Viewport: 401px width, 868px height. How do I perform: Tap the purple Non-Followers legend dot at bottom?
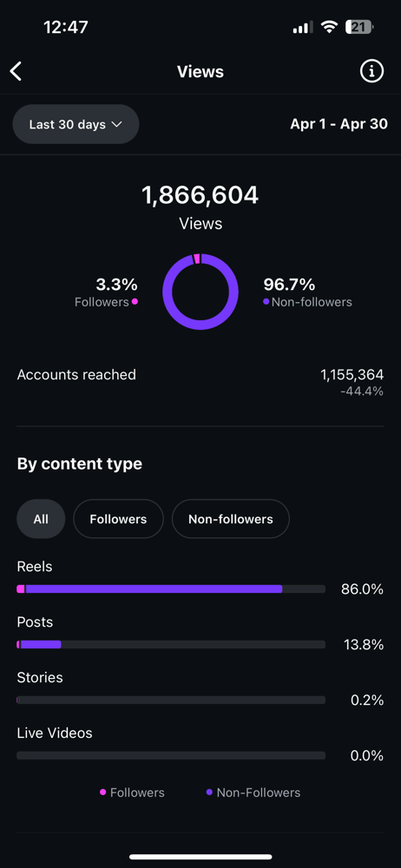(x=209, y=792)
